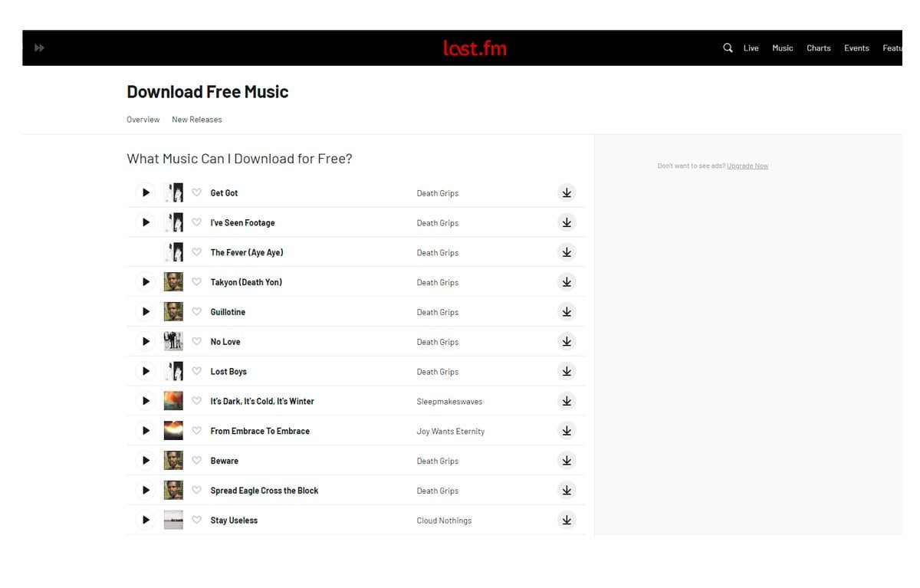Play Spread Eagle Cross the Block
This screenshot has width=920, height=588.
point(146,491)
